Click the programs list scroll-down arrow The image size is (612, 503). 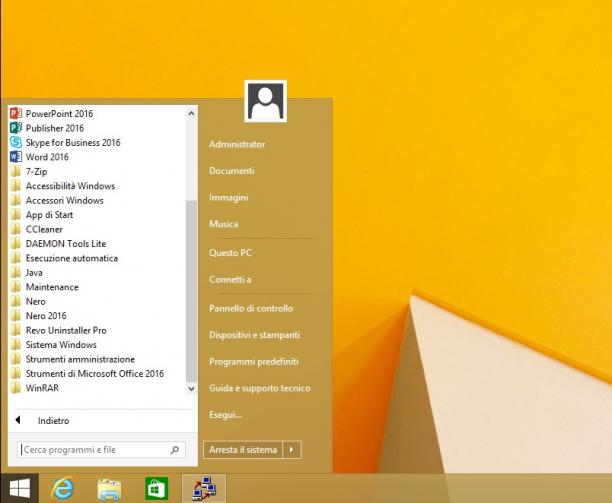point(191,388)
